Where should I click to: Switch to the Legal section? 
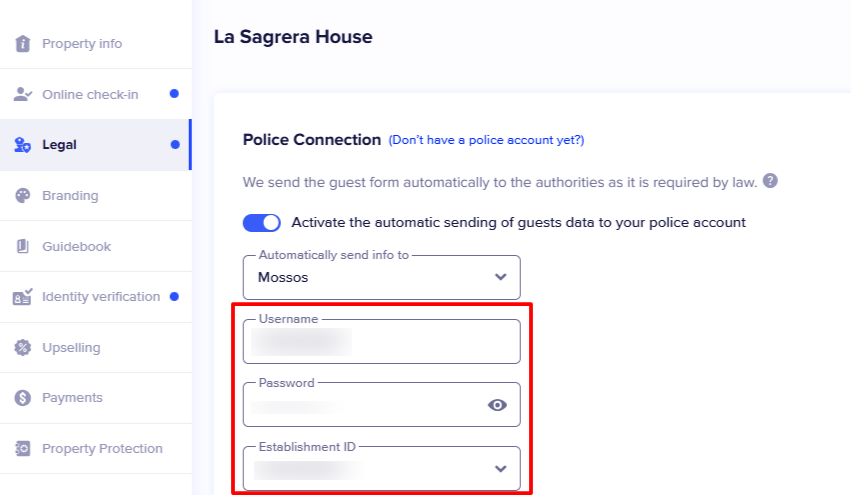(96, 145)
